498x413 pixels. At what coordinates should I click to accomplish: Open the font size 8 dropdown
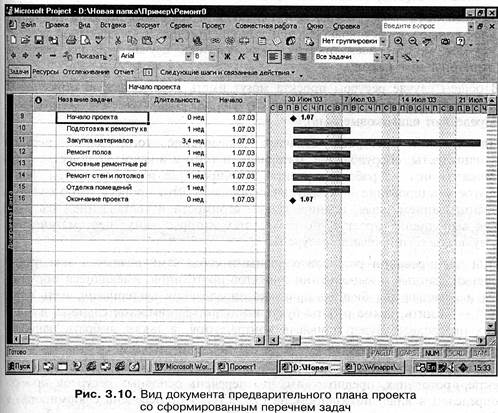click(x=212, y=56)
